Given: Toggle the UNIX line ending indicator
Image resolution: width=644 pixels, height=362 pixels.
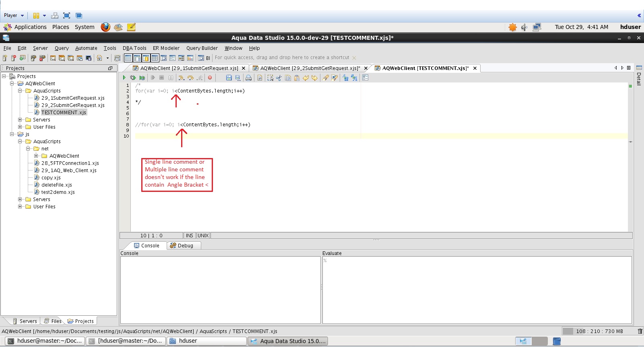Looking at the screenshot, I should [x=203, y=236].
